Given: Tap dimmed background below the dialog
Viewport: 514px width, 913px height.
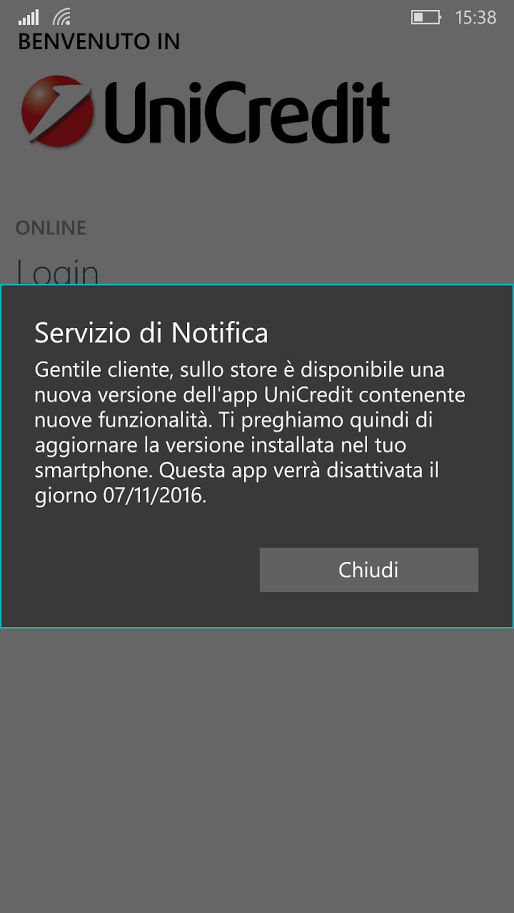Looking at the screenshot, I should (x=257, y=769).
